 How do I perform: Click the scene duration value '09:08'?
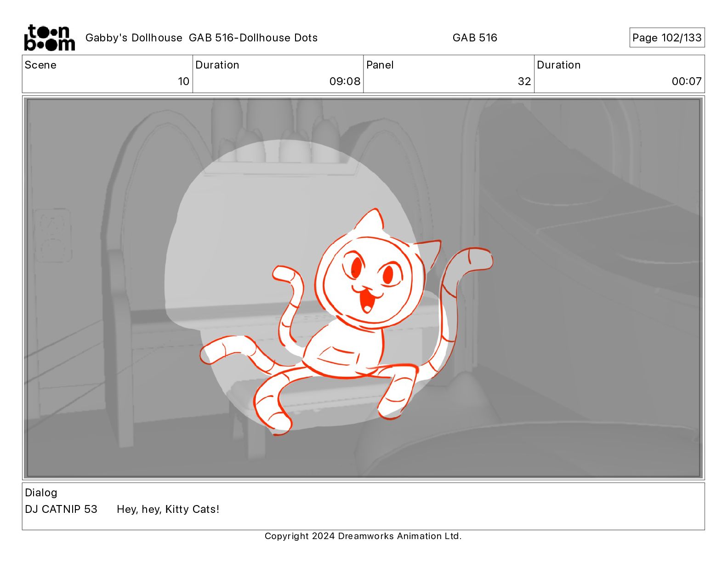(x=345, y=81)
